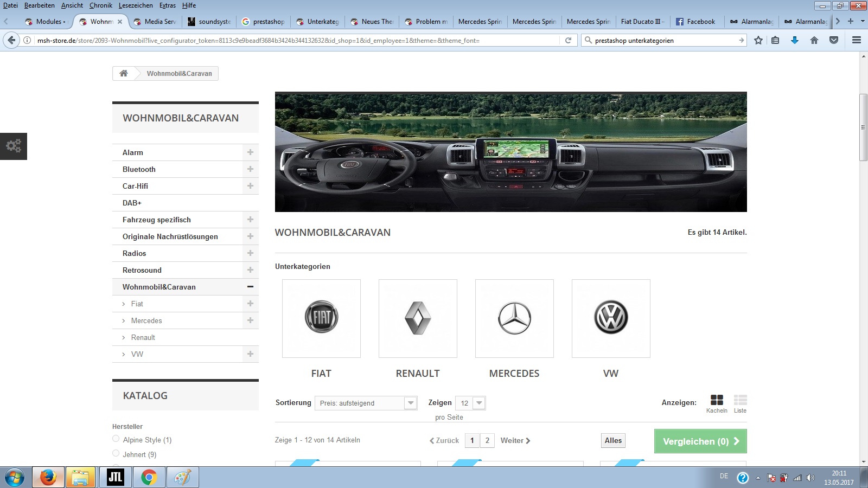Screen dimensions: 868x488
Task: Open a new browser tab
Action: coord(850,21)
